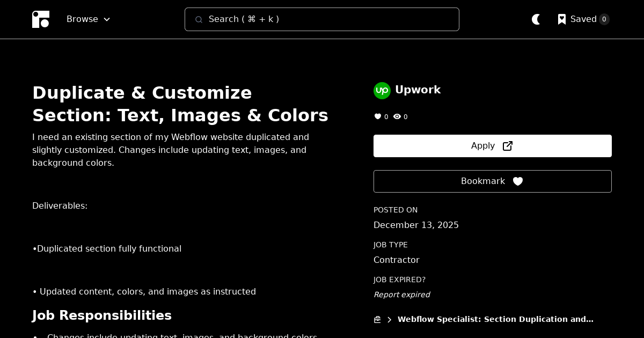Click the briefcase icon in the breadcrumb row
Viewport: 644px width, 338px height.
377,319
